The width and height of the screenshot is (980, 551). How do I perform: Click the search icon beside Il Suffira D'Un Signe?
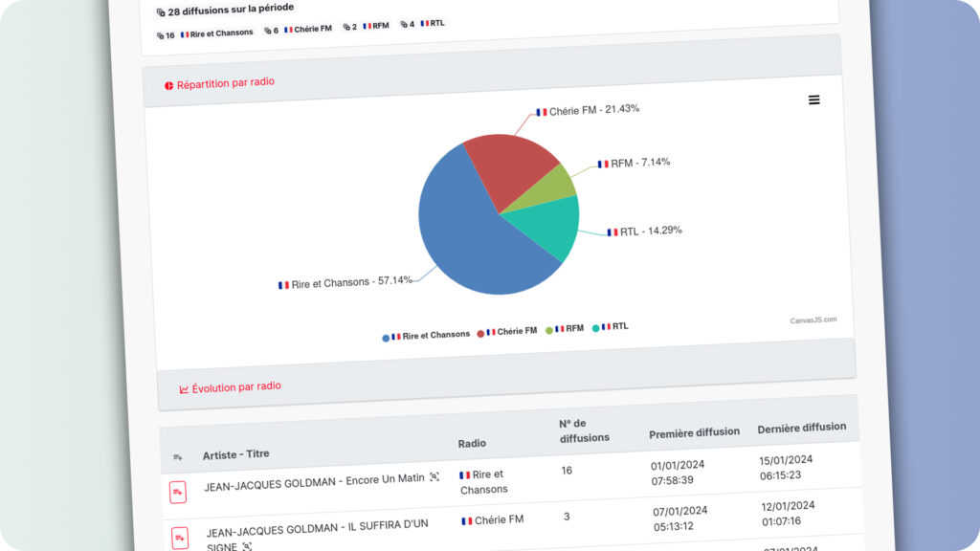point(247,546)
